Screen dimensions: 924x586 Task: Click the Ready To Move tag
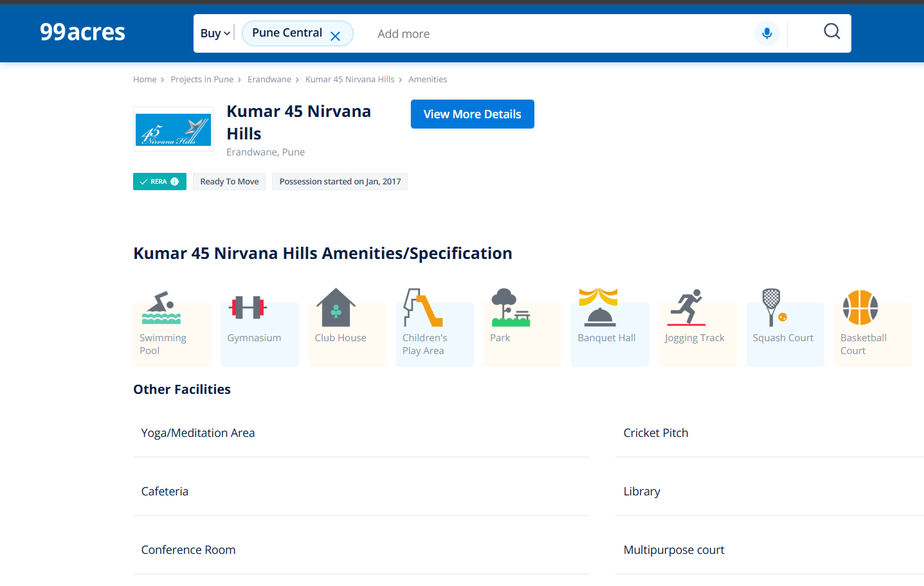[x=230, y=182]
